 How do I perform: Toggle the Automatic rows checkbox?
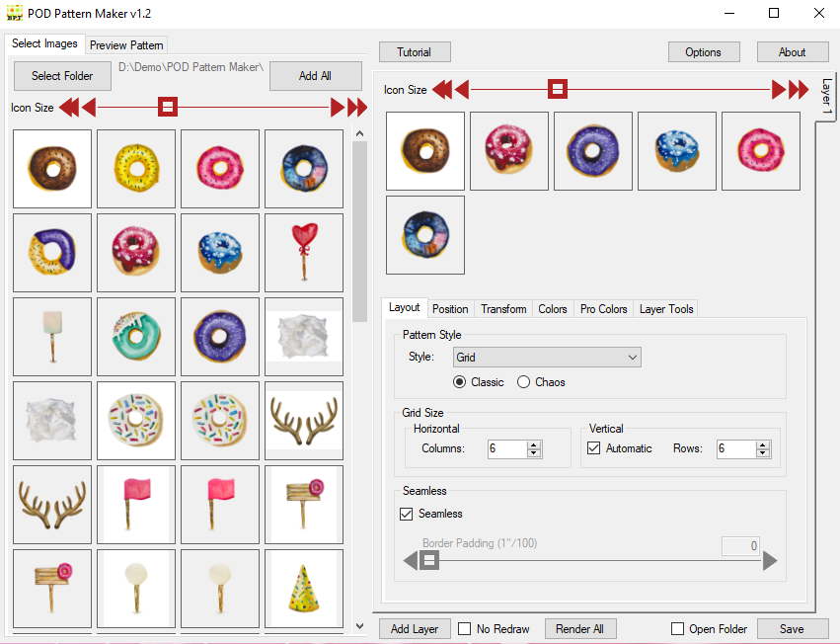593,447
